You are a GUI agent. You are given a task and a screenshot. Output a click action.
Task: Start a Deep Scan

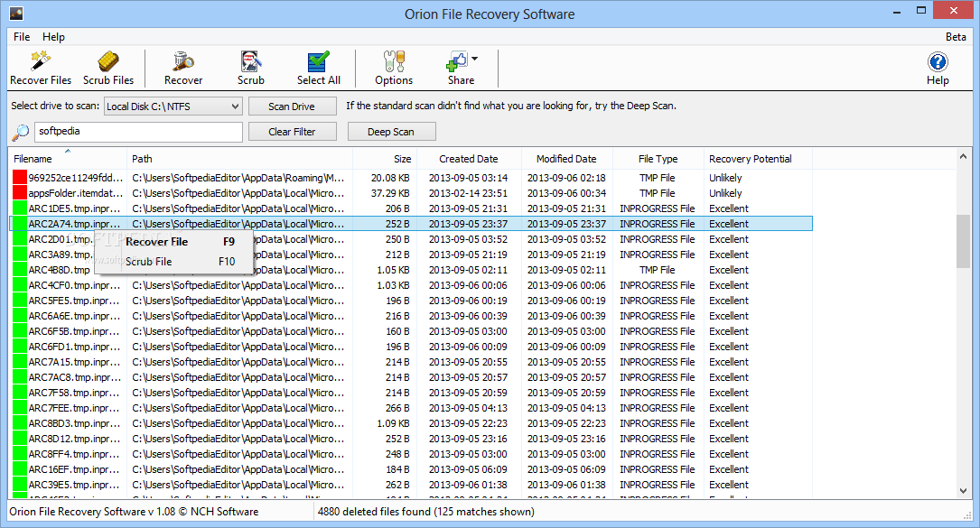tap(391, 131)
